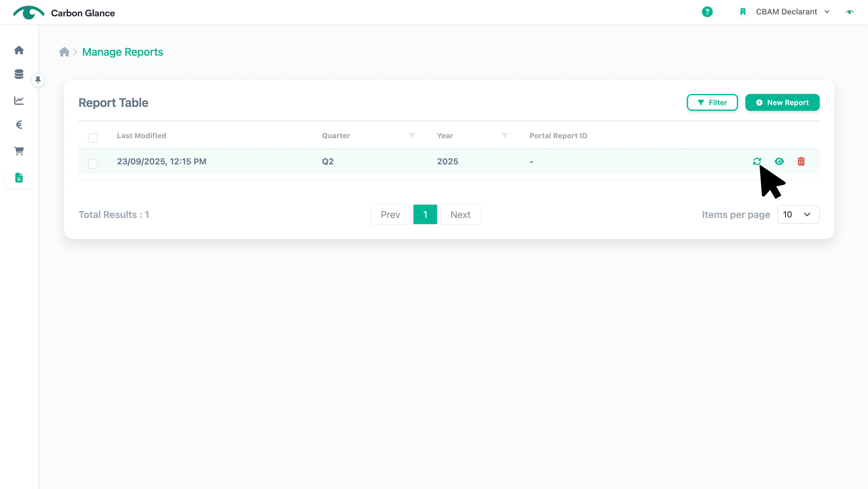Image resolution: width=868 pixels, height=489 pixels.
Task: Go to the previous page with Prev
Action: (390, 215)
